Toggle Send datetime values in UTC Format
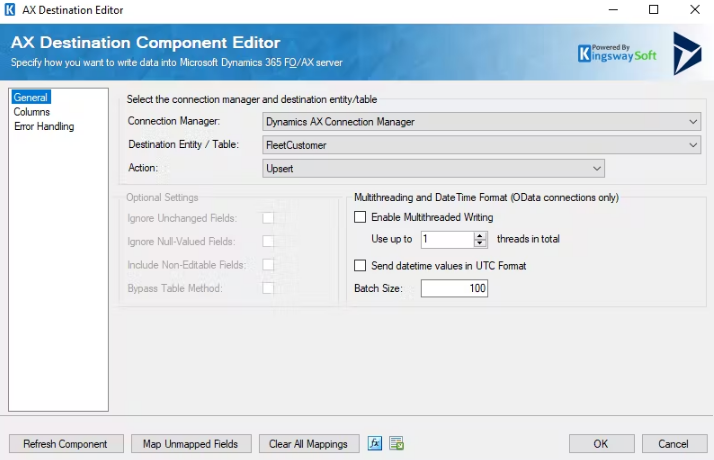 coord(361,266)
